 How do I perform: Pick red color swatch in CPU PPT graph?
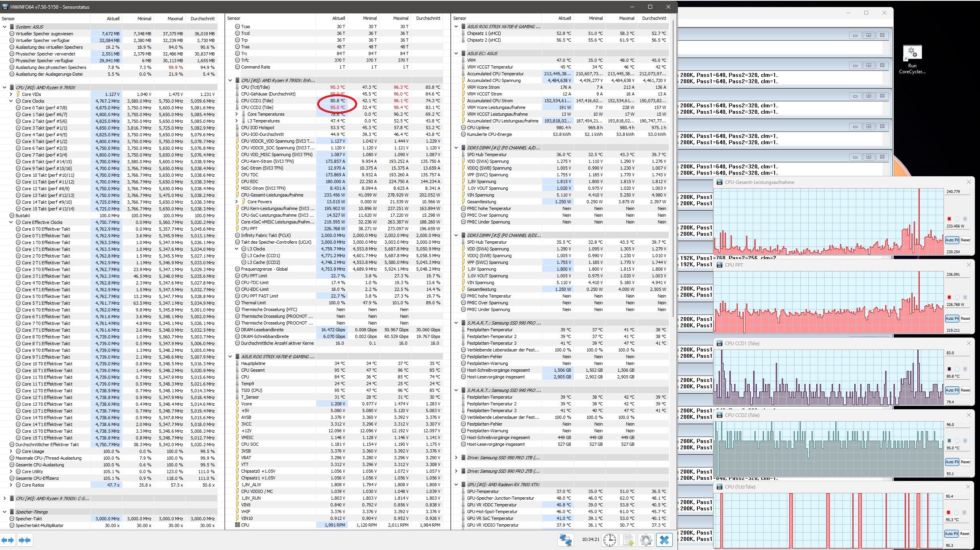[949, 297]
